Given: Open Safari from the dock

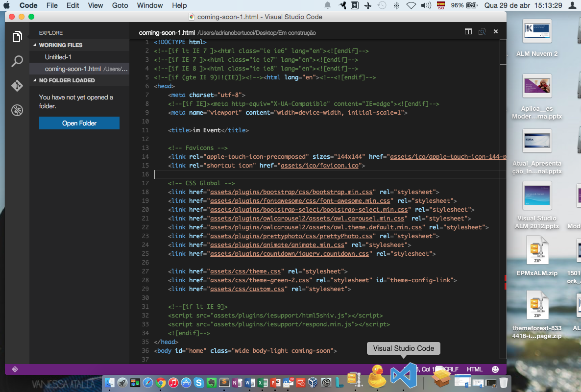Looking at the screenshot, I should coord(148,383).
